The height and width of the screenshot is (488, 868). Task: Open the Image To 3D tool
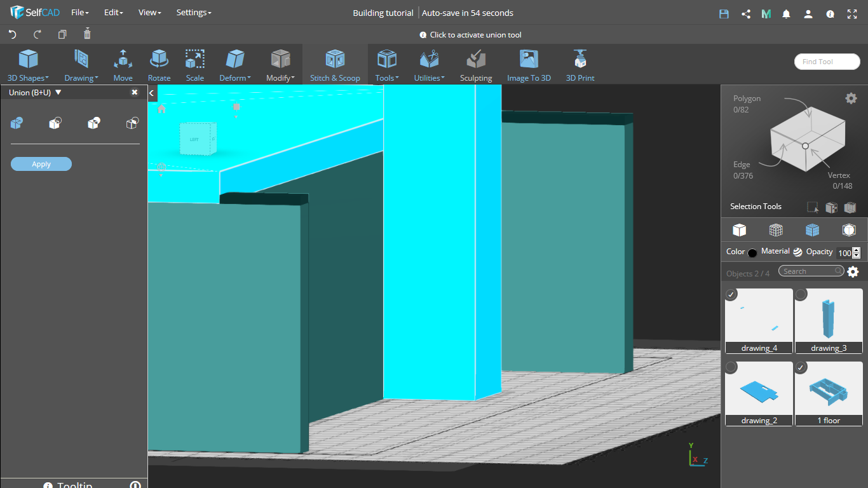pyautogui.click(x=529, y=65)
